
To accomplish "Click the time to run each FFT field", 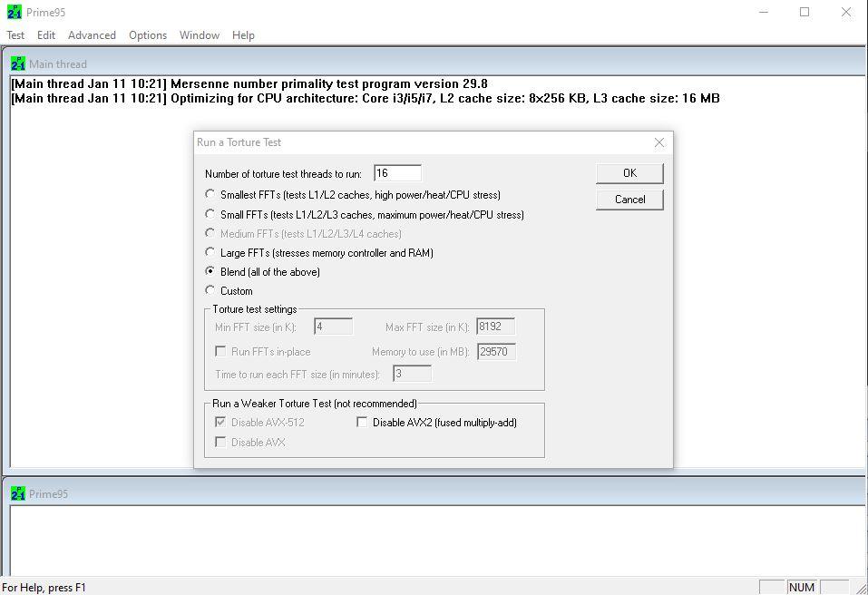I will point(413,374).
